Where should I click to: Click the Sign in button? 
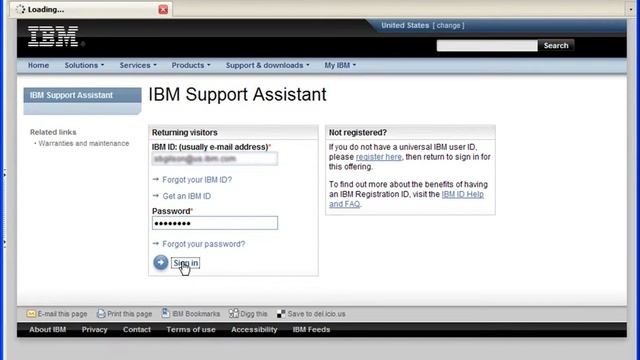click(x=186, y=263)
